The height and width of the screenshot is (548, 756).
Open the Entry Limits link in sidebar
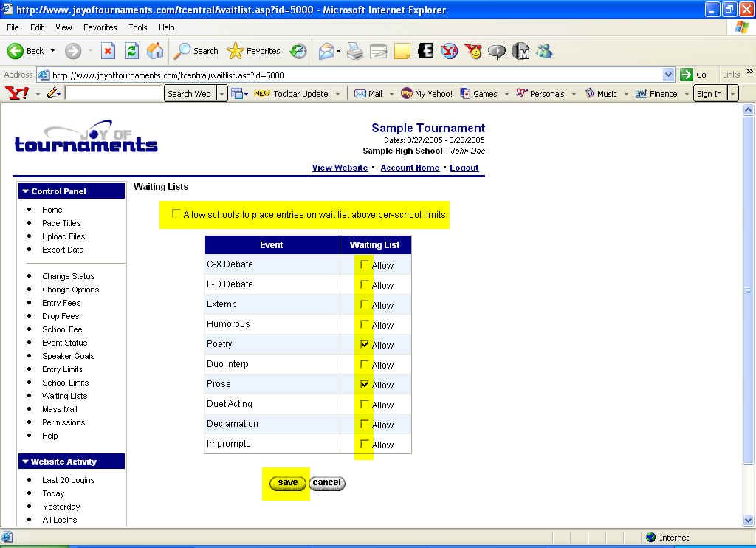pyautogui.click(x=62, y=369)
